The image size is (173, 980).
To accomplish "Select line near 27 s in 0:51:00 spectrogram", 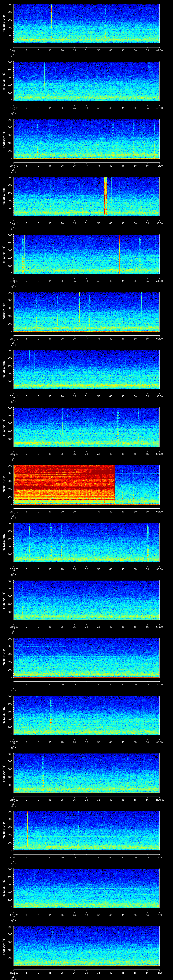I will pyautogui.click(x=79, y=307).
